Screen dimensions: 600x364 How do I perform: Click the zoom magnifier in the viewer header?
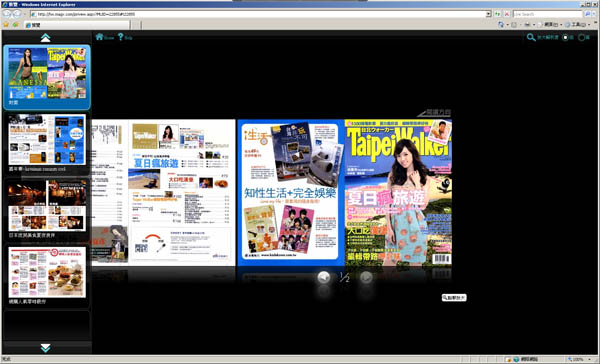[x=531, y=37]
